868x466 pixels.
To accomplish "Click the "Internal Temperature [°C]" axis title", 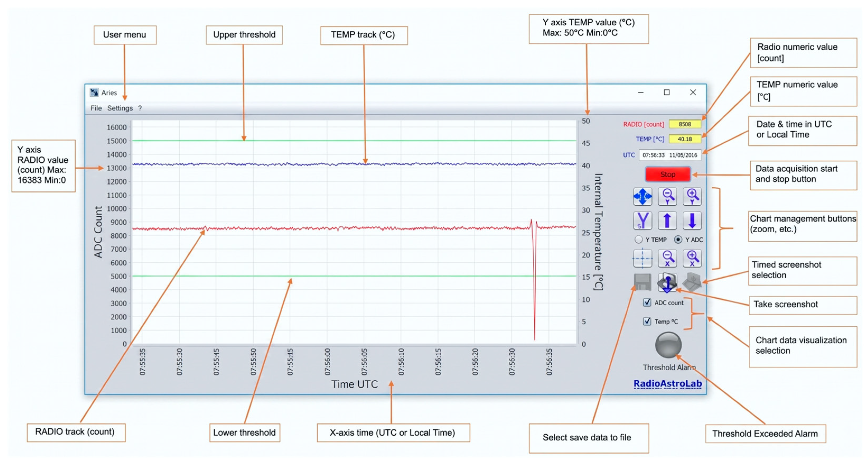I will click(x=598, y=232).
